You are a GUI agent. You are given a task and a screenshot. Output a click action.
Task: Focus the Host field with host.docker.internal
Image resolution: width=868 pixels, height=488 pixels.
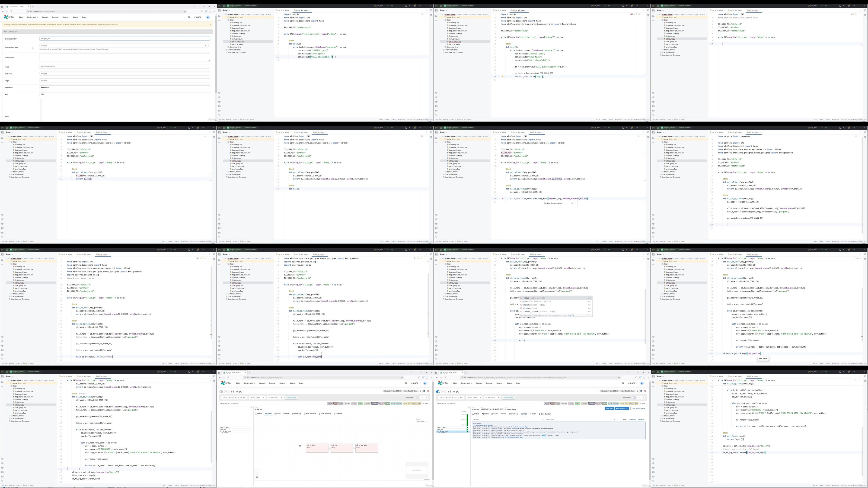(x=125, y=67)
